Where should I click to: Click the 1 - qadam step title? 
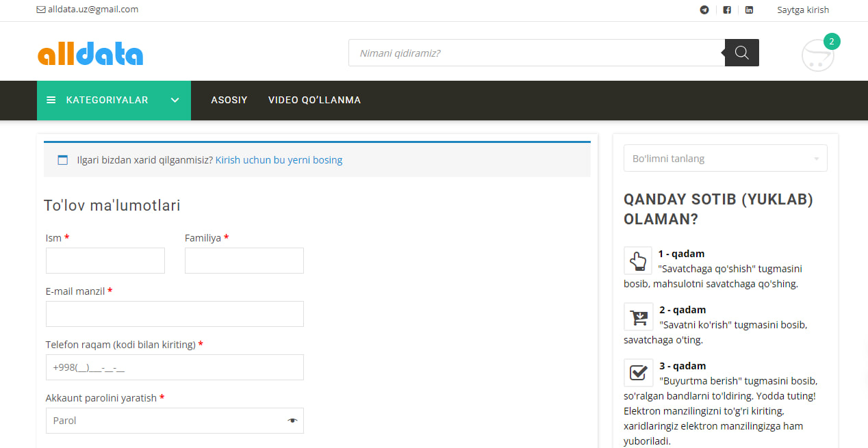tap(682, 254)
